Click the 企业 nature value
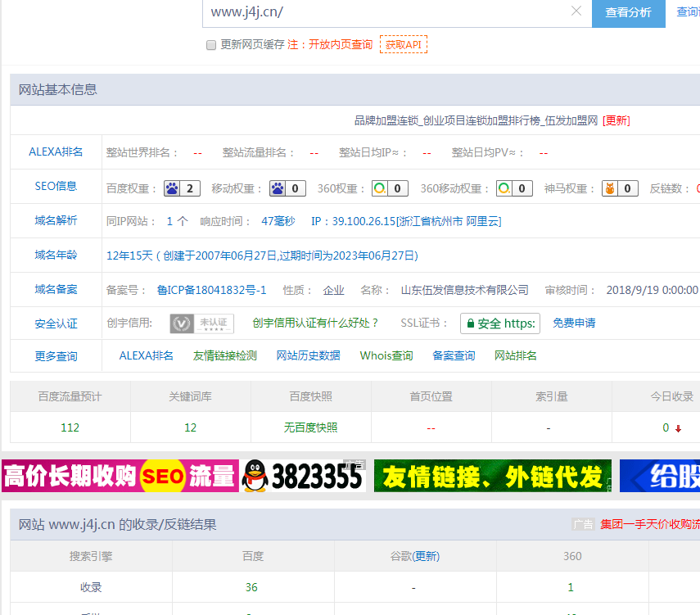Screen dimensions: 700x615 tap(333, 290)
